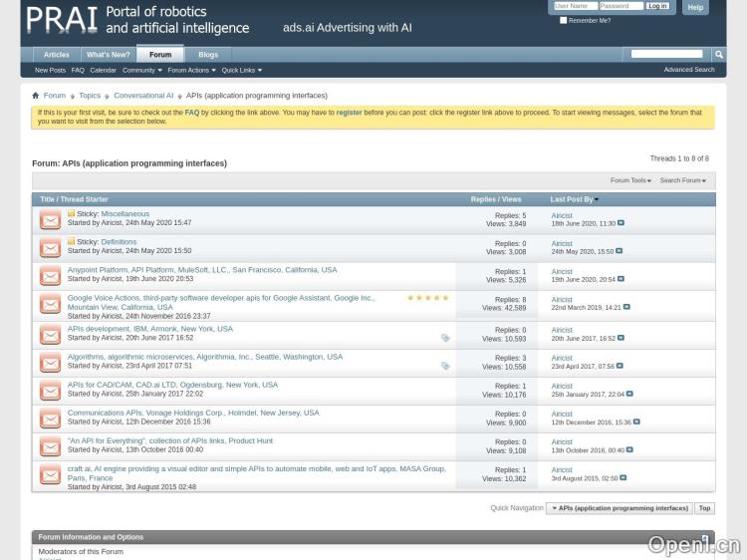The height and width of the screenshot is (560, 747).
Task: Go to last post icon dated 18th June 2020
Action: point(621,223)
